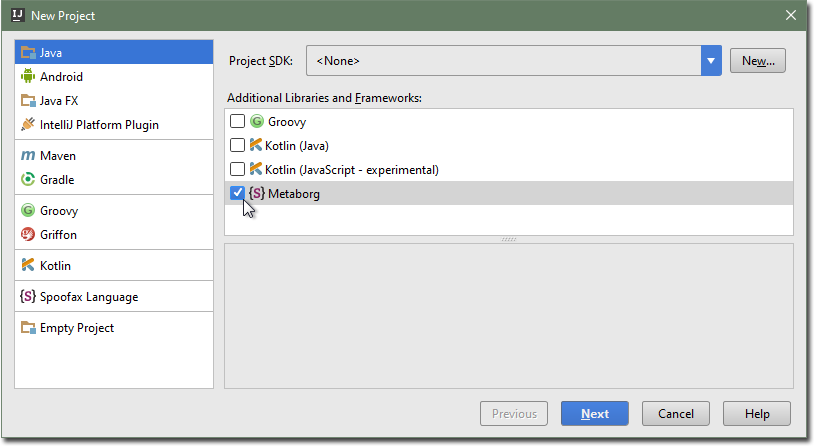
Task: Choose the Java FX folder icon
Action: point(28,100)
